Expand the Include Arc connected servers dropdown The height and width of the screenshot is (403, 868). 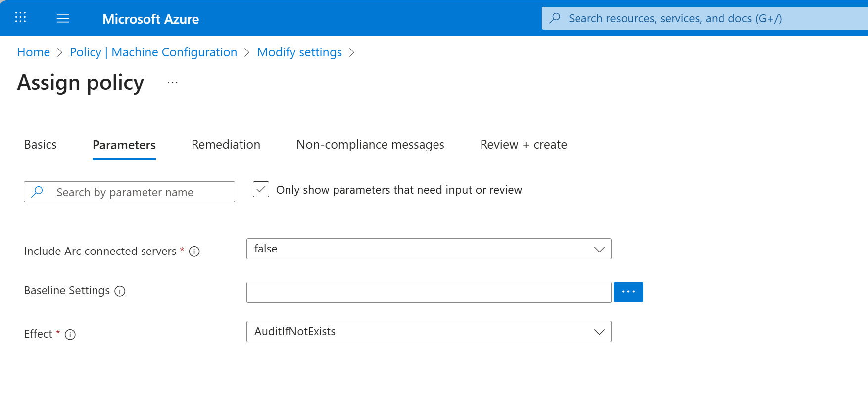coord(429,249)
